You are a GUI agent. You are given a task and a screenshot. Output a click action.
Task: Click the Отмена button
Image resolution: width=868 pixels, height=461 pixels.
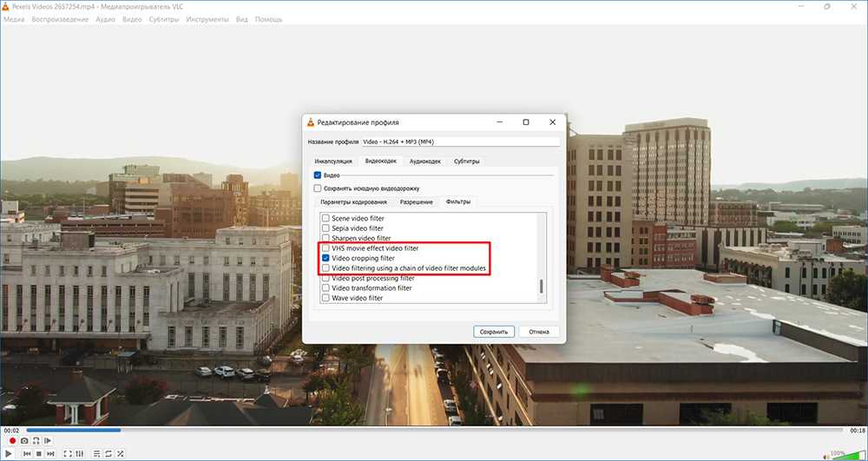point(539,331)
